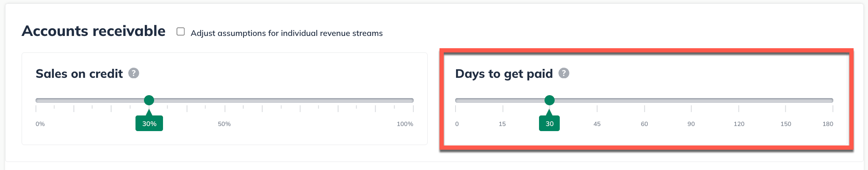Set Sales on credit slider to 50%

(x=225, y=101)
